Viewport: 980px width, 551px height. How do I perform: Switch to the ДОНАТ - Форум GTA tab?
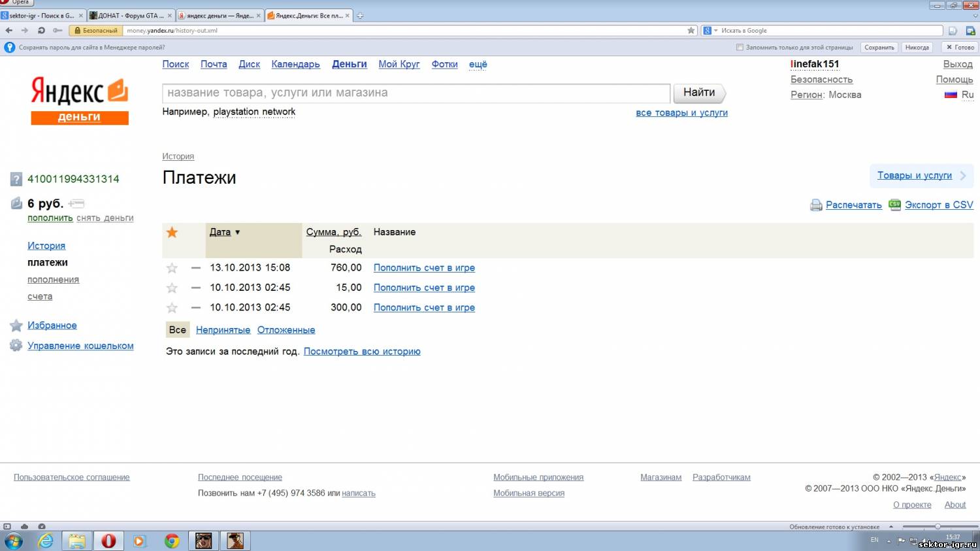click(x=131, y=16)
